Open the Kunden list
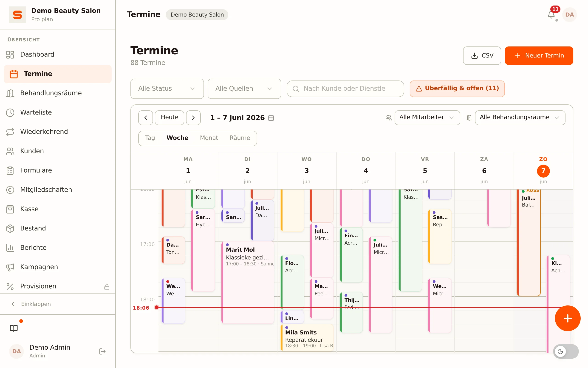 click(58, 151)
